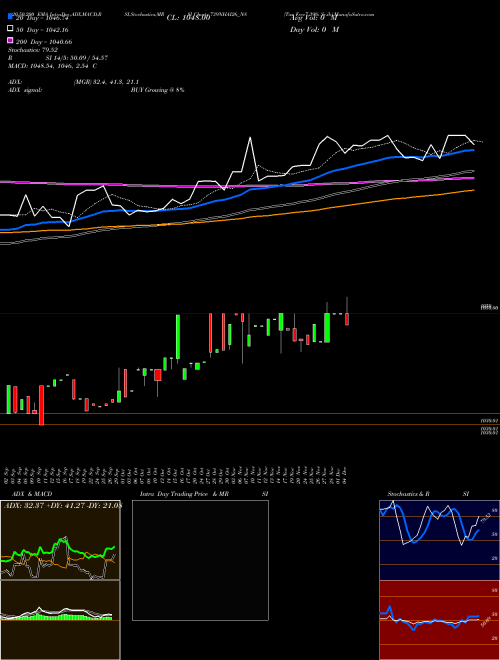Viewport: 500px width, 660px height.
Task: Click the ADX (MGR) 32.4, 41.3, 21.1 values
Action: 106,82
